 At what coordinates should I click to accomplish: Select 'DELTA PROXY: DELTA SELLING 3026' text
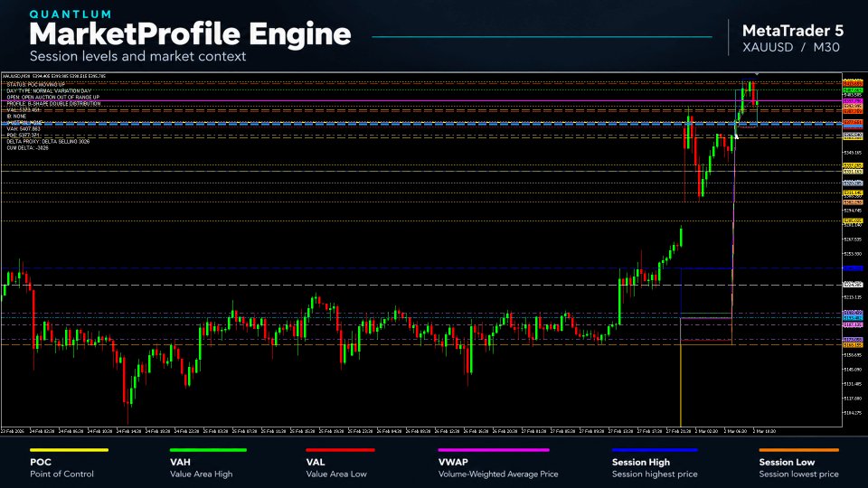coord(48,142)
